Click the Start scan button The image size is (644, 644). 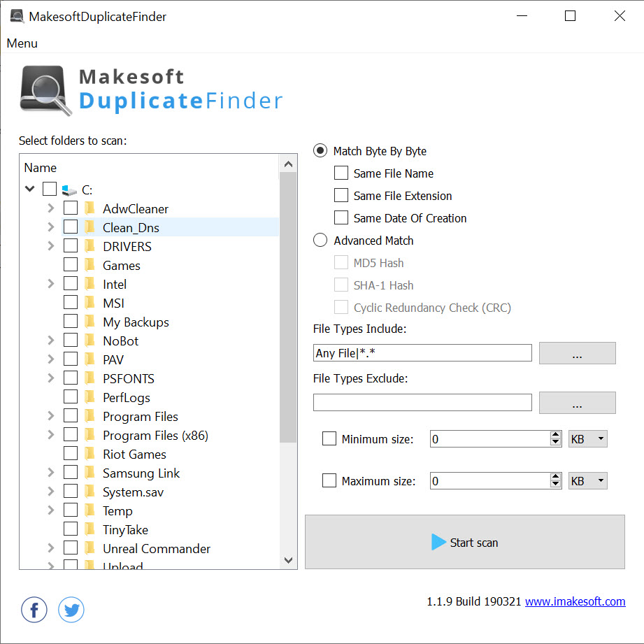[x=465, y=542]
